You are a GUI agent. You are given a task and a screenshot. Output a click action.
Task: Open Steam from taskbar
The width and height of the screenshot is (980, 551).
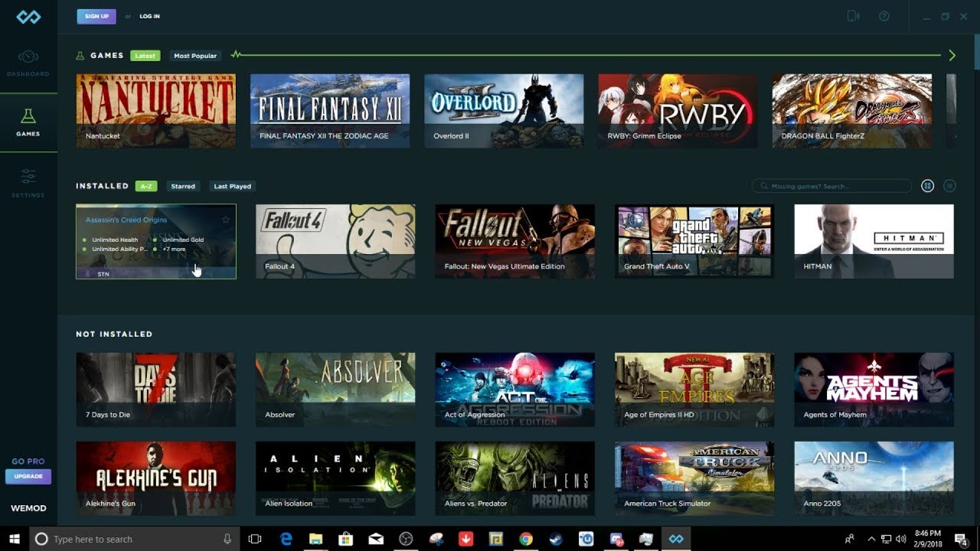coord(556,539)
